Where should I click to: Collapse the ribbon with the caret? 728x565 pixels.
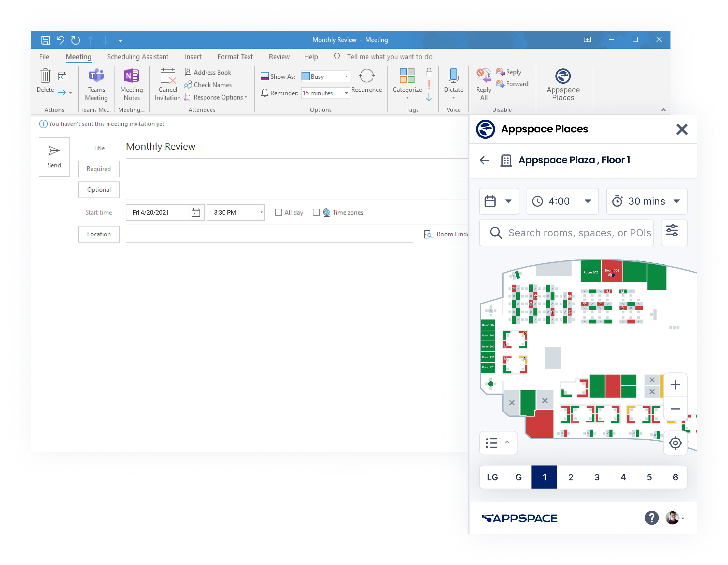coord(663,110)
